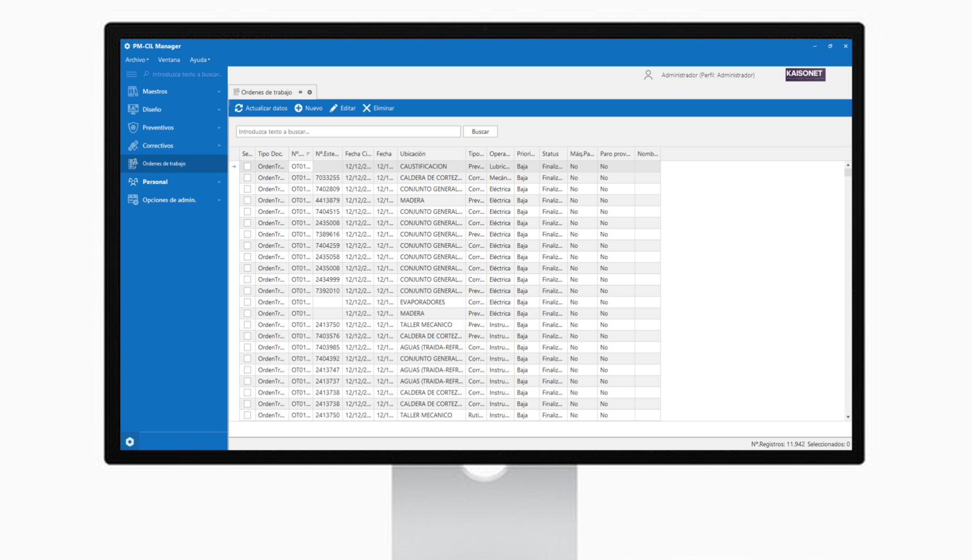Click the Actualizar datos refresh icon
The width and height of the screenshot is (972, 560).
pos(239,108)
